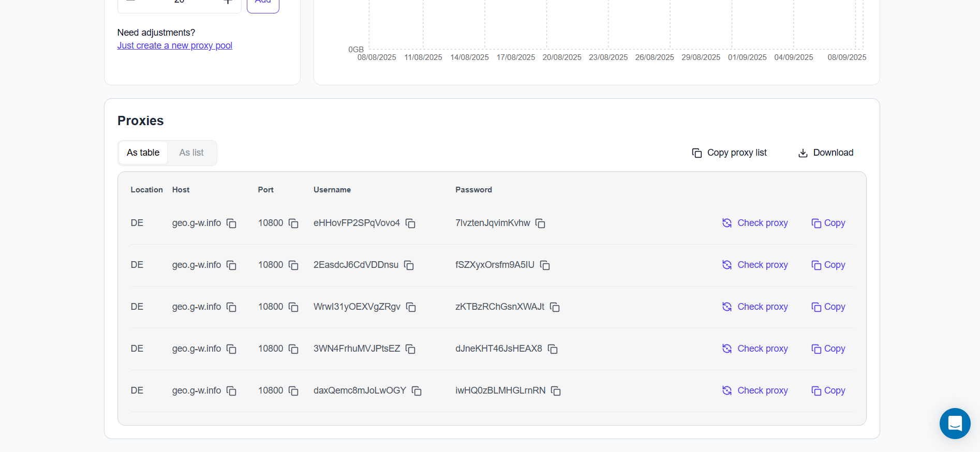Copy host icon in 2EasdcJ6CdVDDnsu row
The width and height of the screenshot is (980, 452).
[x=231, y=265]
